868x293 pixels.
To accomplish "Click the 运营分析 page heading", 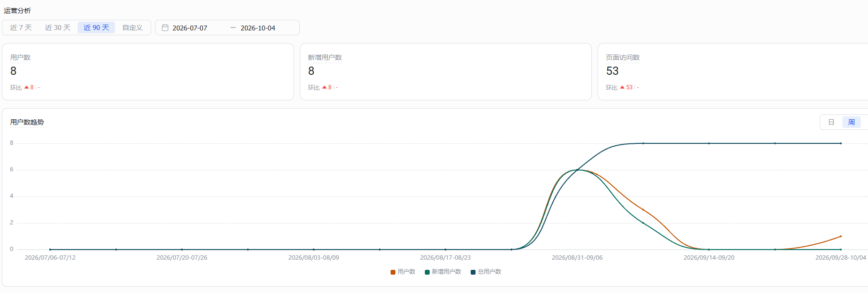I will click(x=17, y=11).
